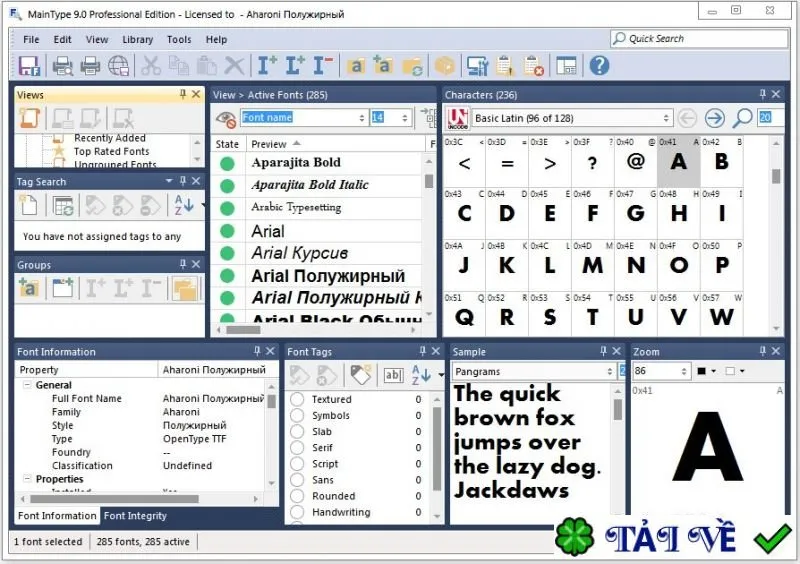
Task: Click the scissors Cut icon
Action: [x=151, y=66]
